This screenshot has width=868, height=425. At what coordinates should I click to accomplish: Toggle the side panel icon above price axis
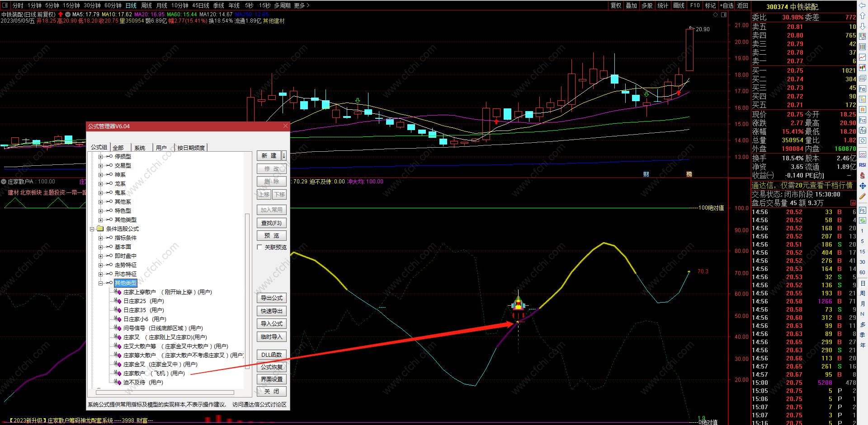click(724, 15)
